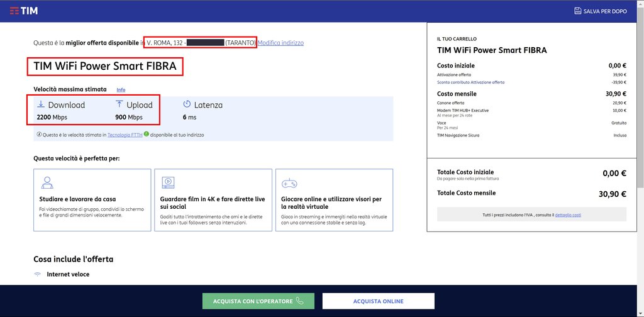644x317 pixels.
Task: Click the Latenza clock icon
Action: coord(187,104)
